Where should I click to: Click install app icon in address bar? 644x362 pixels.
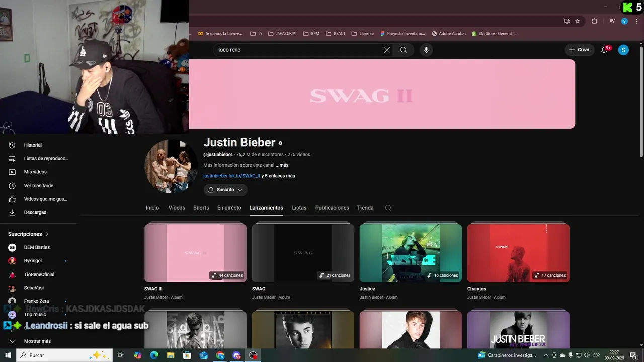[x=567, y=21]
